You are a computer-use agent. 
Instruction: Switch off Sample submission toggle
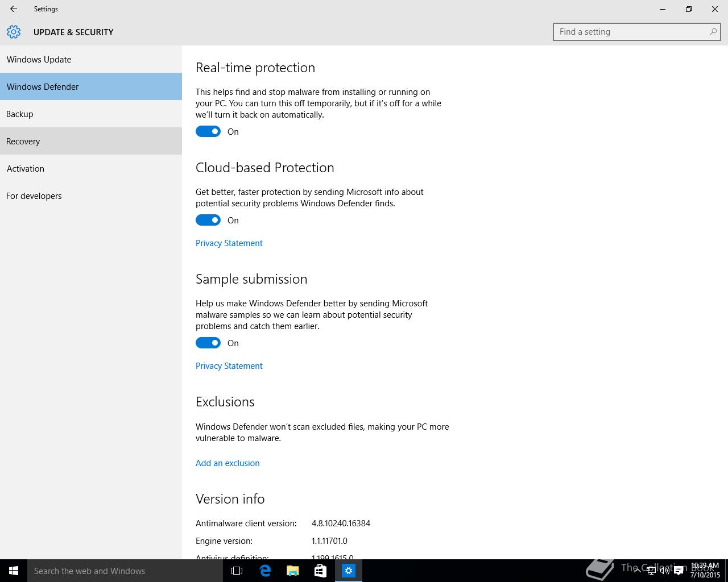(x=208, y=343)
